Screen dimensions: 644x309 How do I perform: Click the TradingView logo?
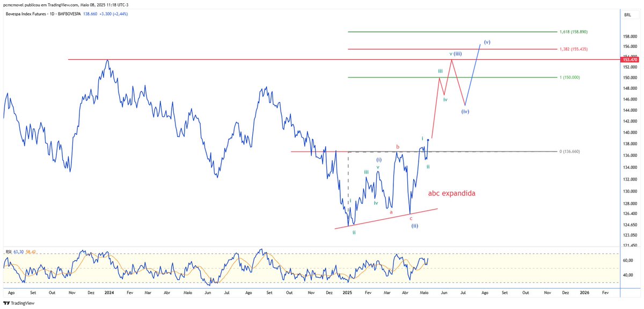tap(19, 303)
